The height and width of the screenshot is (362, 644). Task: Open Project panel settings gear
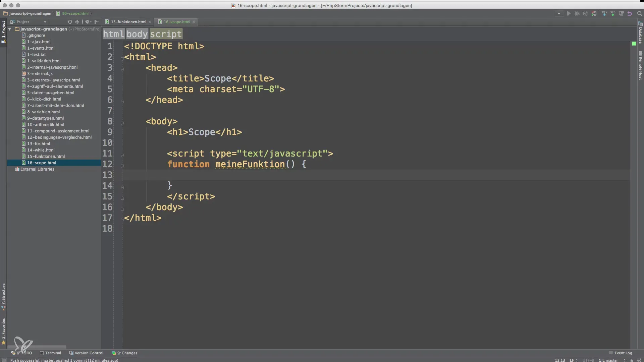click(88, 22)
